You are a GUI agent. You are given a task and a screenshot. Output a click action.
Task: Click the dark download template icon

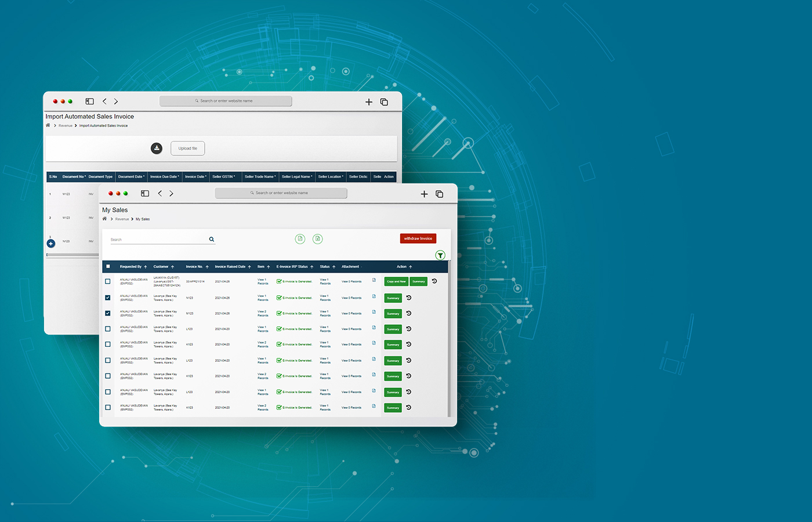coord(157,148)
